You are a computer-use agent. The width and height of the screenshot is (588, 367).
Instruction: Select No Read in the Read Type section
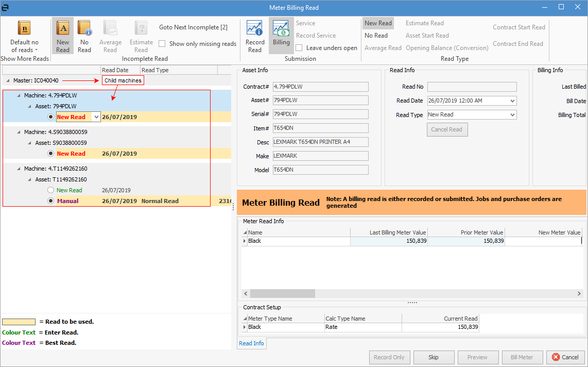(x=377, y=35)
